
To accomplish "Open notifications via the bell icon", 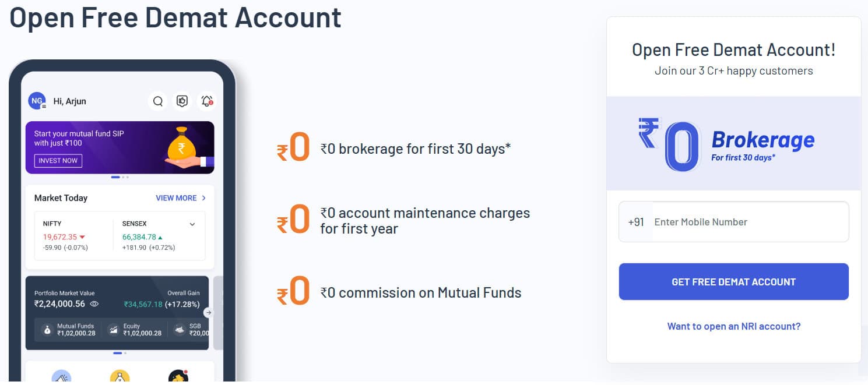I will (x=205, y=102).
